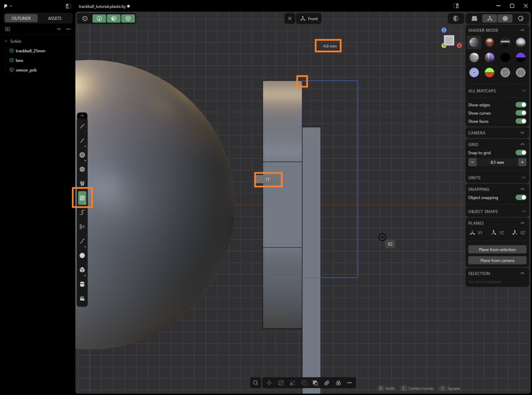Click the search icon in the bottom toolbar
Image resolution: width=532 pixels, height=395 pixels.
(256, 383)
